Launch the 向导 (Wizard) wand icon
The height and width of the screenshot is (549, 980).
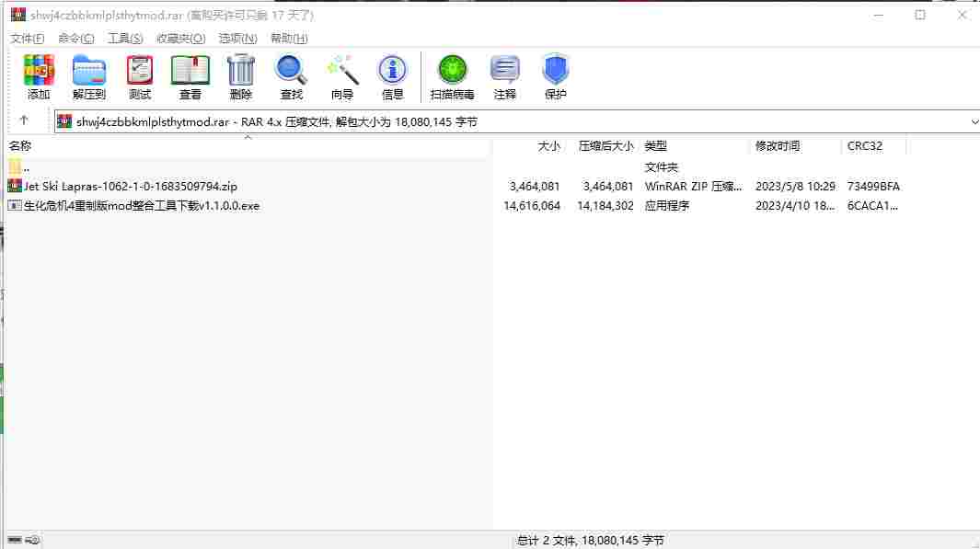[342, 76]
